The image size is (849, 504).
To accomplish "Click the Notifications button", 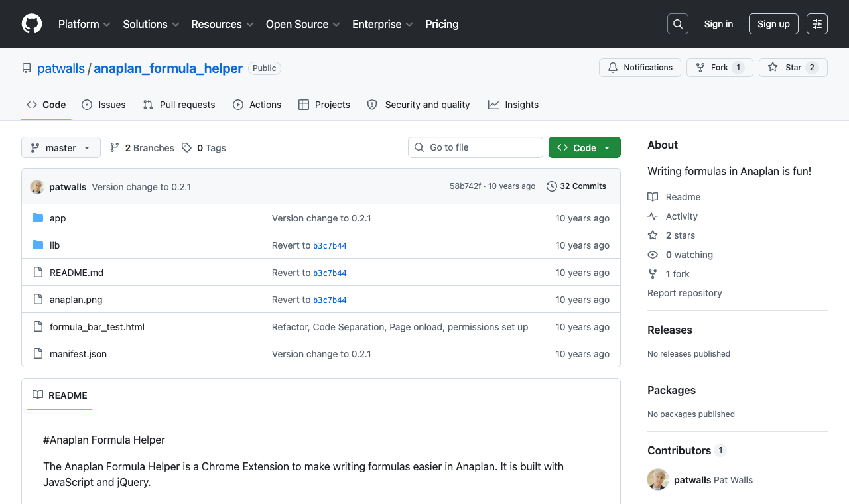I will [x=640, y=68].
